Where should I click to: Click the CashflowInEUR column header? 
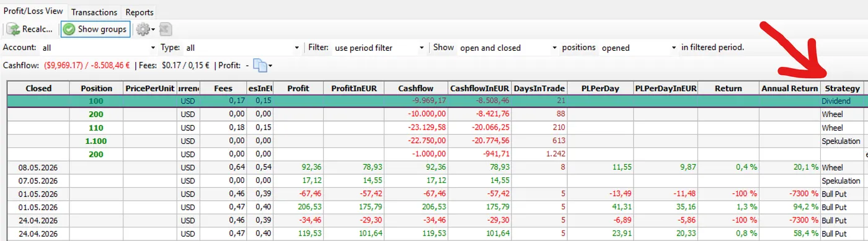[480, 88]
